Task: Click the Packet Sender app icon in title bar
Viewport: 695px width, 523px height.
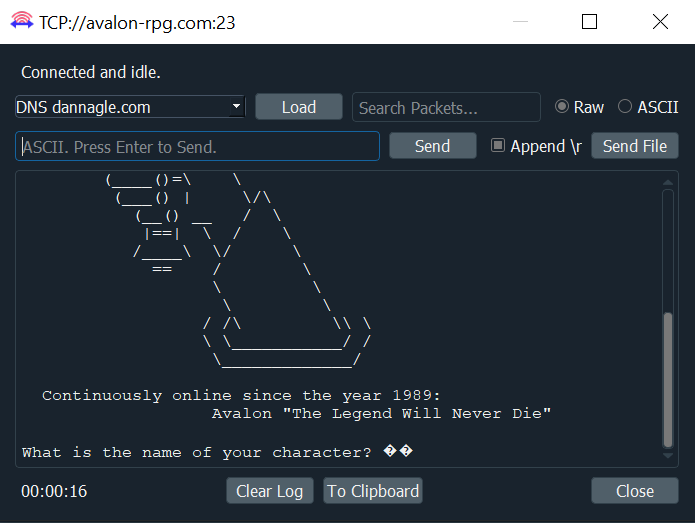Action: (22, 21)
